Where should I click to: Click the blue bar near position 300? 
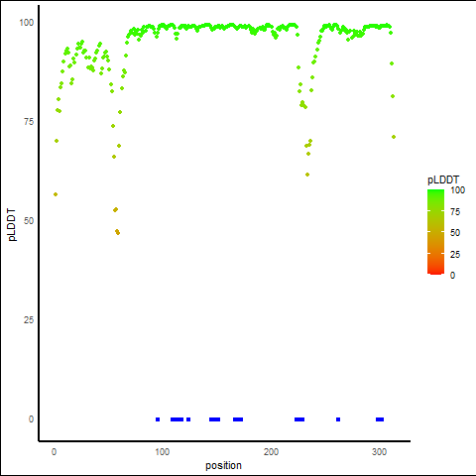tap(380, 419)
